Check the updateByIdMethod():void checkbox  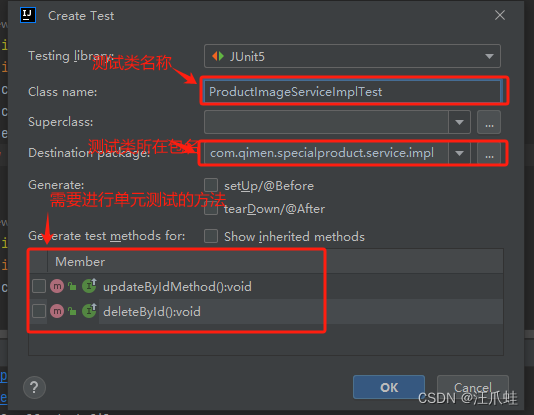pos(39,286)
